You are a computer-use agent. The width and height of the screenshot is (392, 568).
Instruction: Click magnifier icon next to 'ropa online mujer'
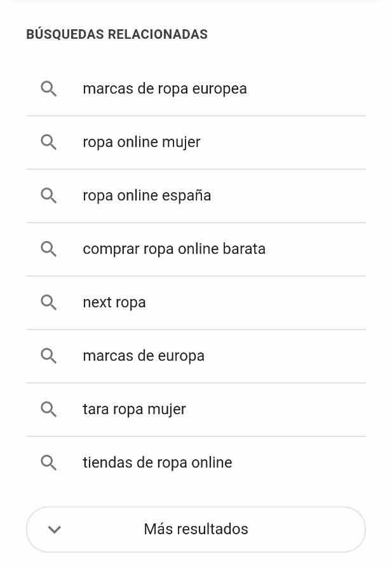click(49, 142)
